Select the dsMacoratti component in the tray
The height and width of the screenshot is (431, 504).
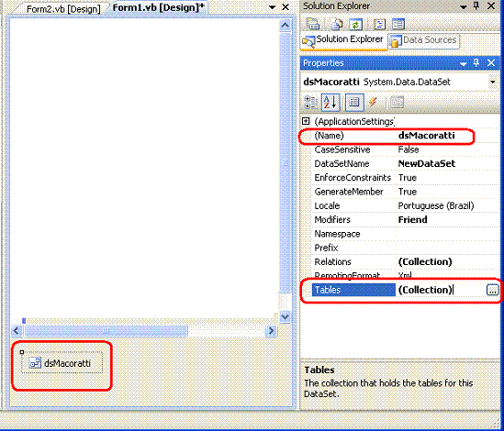(62, 363)
